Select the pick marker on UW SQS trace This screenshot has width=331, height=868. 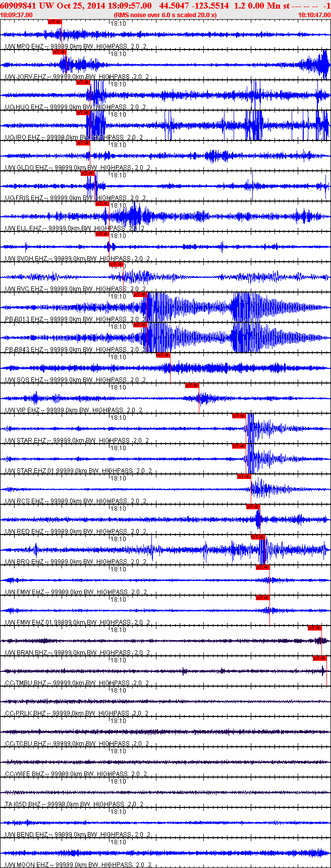pos(163,355)
